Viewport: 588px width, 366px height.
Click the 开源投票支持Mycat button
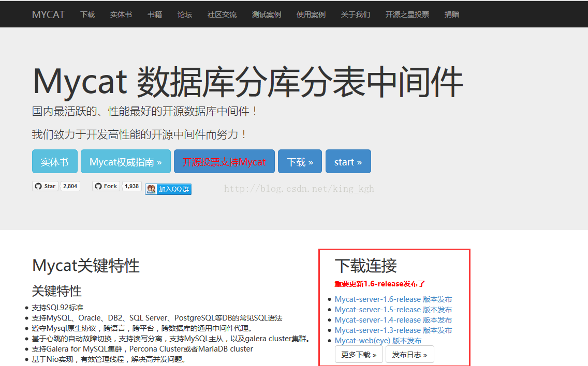(x=224, y=161)
